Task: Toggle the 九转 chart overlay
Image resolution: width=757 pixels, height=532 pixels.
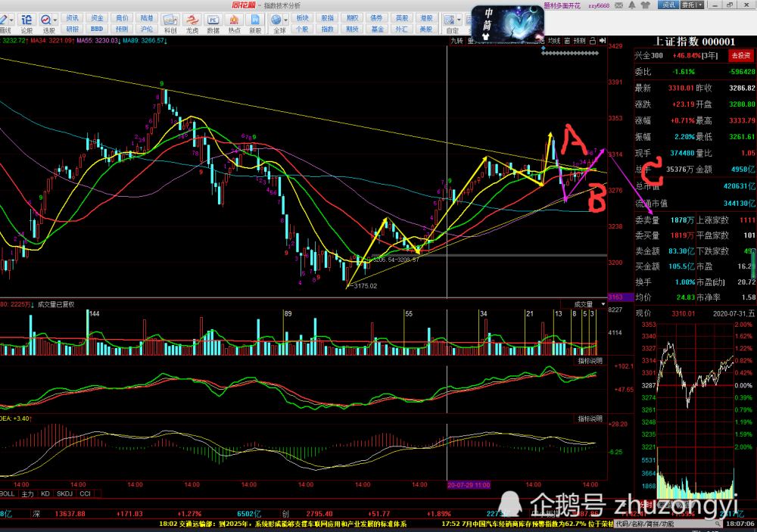Action: 456,41
